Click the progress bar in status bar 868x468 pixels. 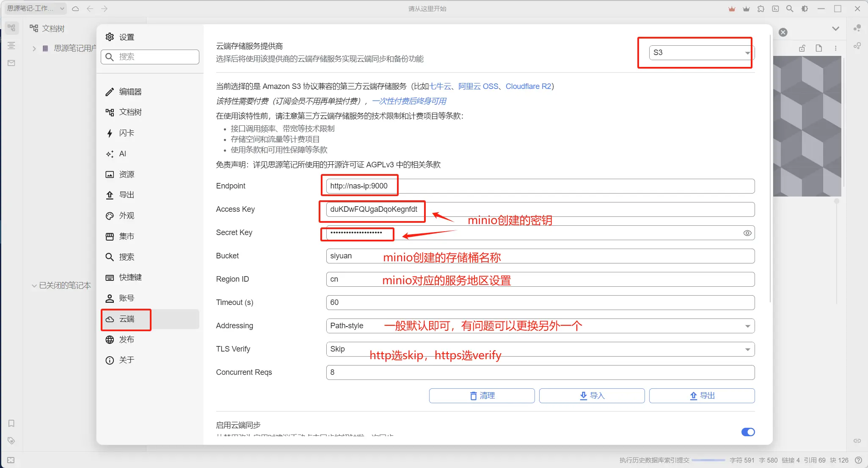coord(708,460)
